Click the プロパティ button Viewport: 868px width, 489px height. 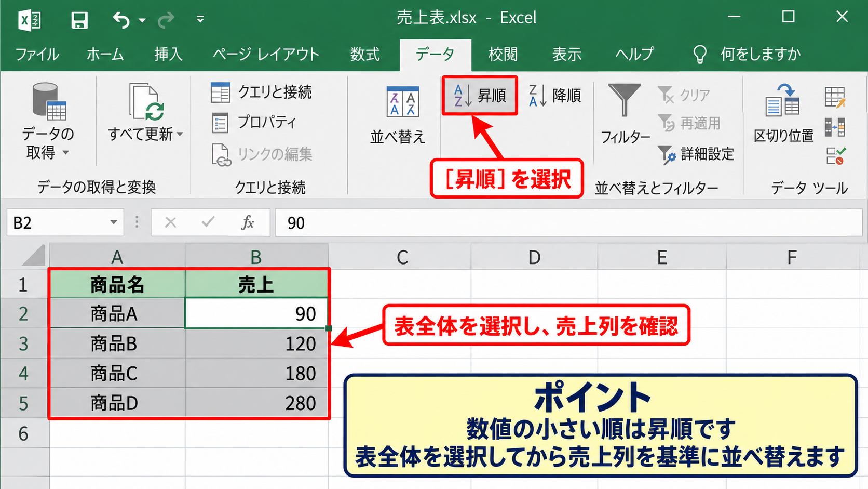(254, 123)
